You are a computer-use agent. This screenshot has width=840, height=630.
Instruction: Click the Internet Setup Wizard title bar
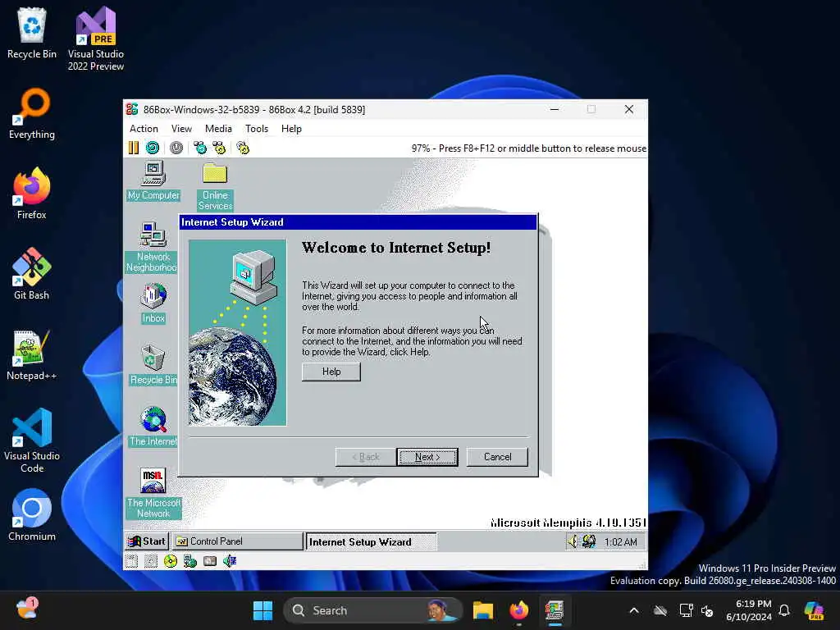pyautogui.click(x=358, y=221)
